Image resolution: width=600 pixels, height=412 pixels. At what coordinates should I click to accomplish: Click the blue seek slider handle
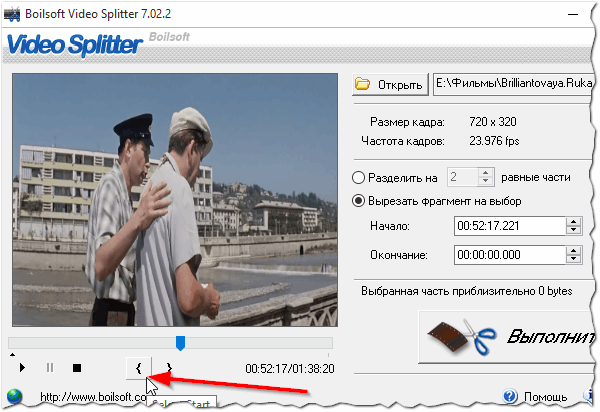tap(180, 343)
